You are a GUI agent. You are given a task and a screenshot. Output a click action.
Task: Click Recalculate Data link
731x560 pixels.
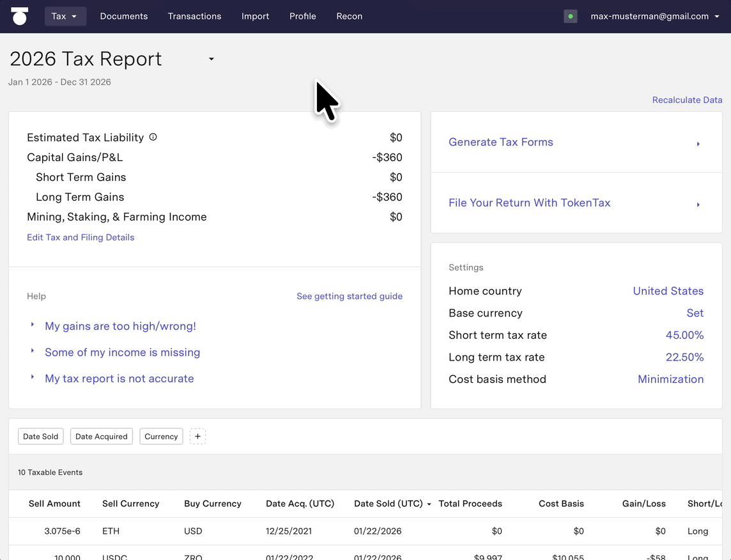[687, 100]
